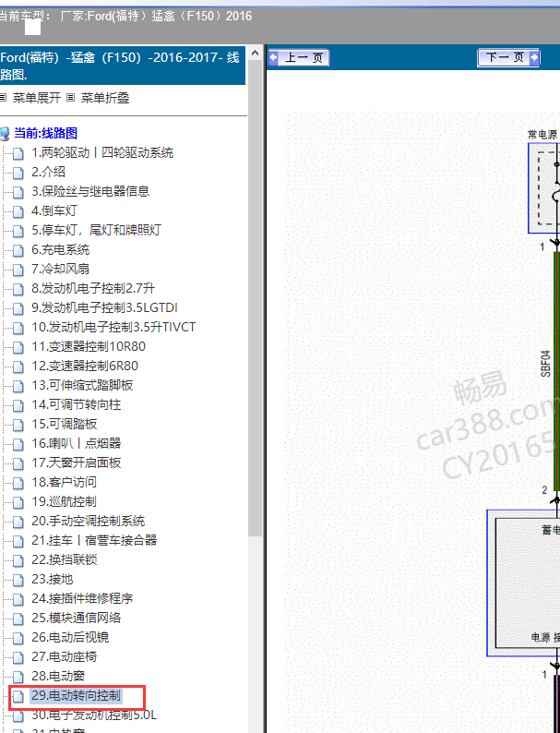
Task: Open 30.电子发动机控制5.0L
Action: [94, 715]
